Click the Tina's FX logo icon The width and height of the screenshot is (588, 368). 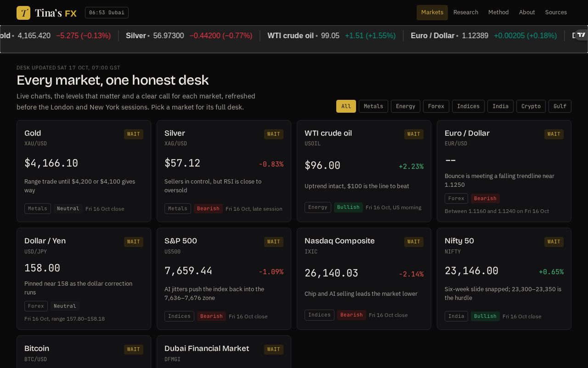pos(23,13)
